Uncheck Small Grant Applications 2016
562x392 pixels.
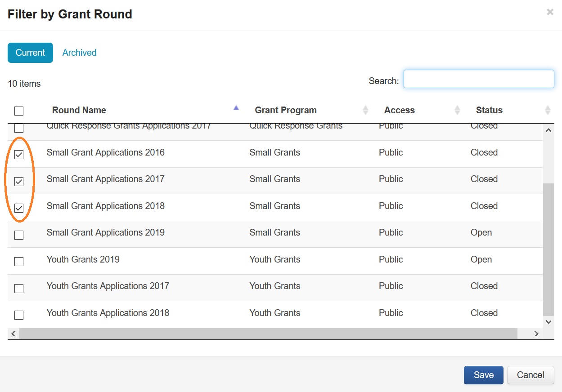(19, 155)
